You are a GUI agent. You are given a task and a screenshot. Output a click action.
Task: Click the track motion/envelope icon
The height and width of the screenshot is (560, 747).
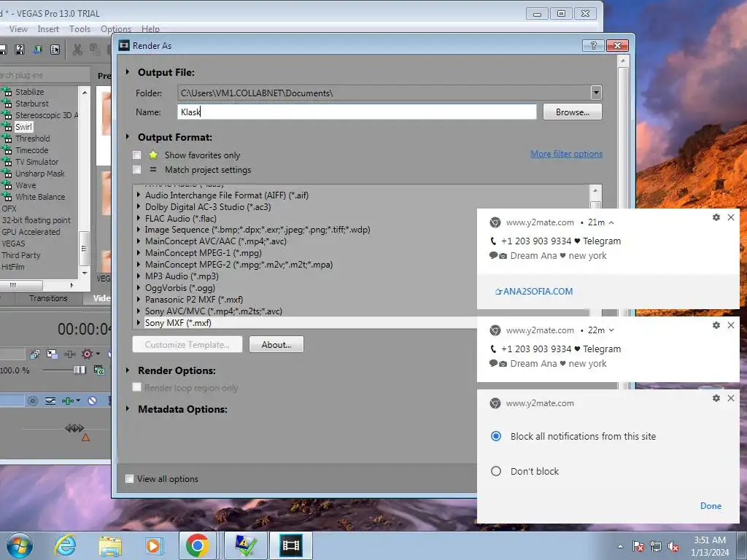50,401
